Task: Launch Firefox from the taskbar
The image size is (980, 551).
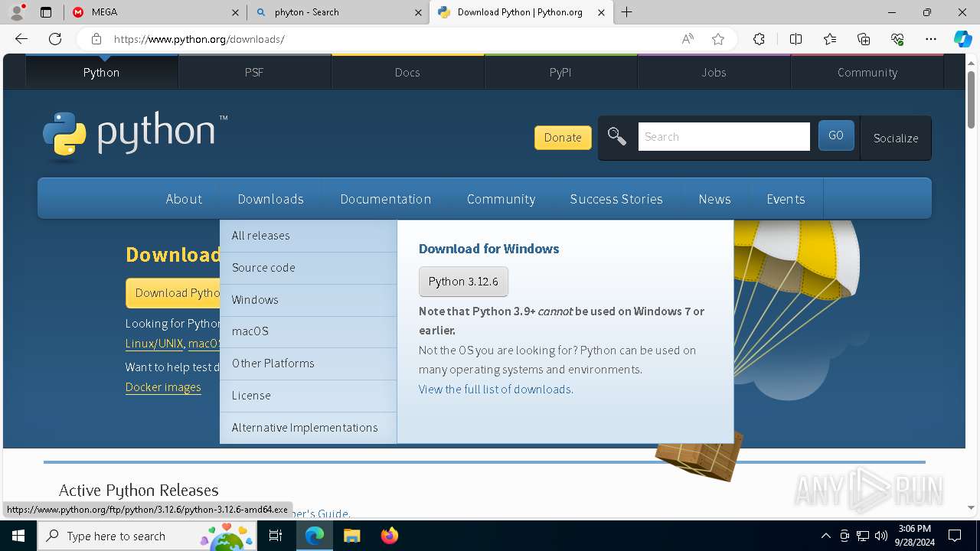Action: (390, 536)
